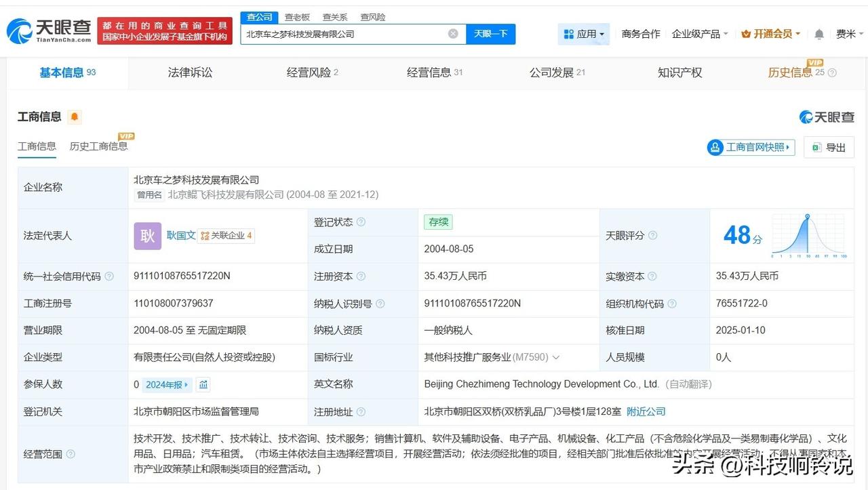The width and height of the screenshot is (868, 490).
Task: Click the notification bell icon in header
Action: [x=819, y=34]
